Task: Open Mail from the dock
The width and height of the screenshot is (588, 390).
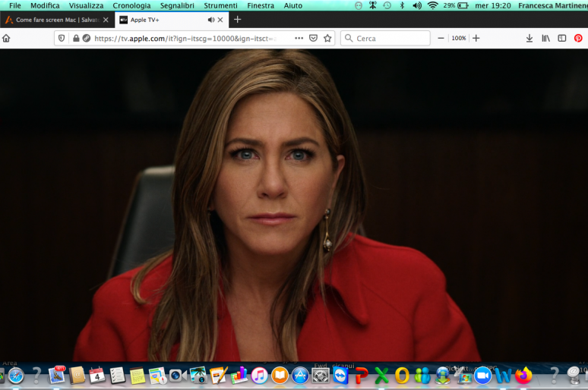Action: click(x=57, y=375)
